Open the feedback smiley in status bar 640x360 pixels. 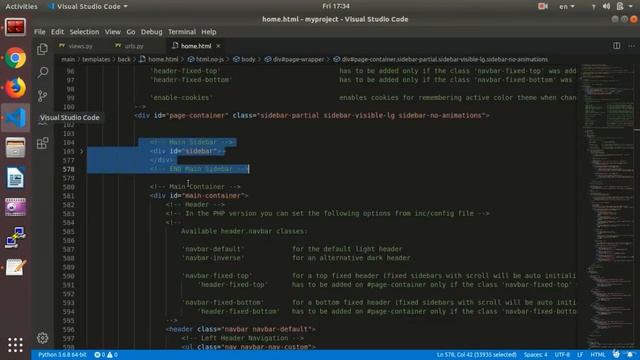pos(616,355)
